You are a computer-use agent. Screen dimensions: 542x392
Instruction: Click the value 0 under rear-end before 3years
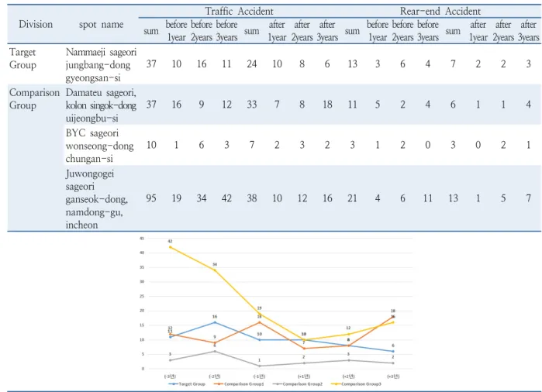[x=427, y=145]
